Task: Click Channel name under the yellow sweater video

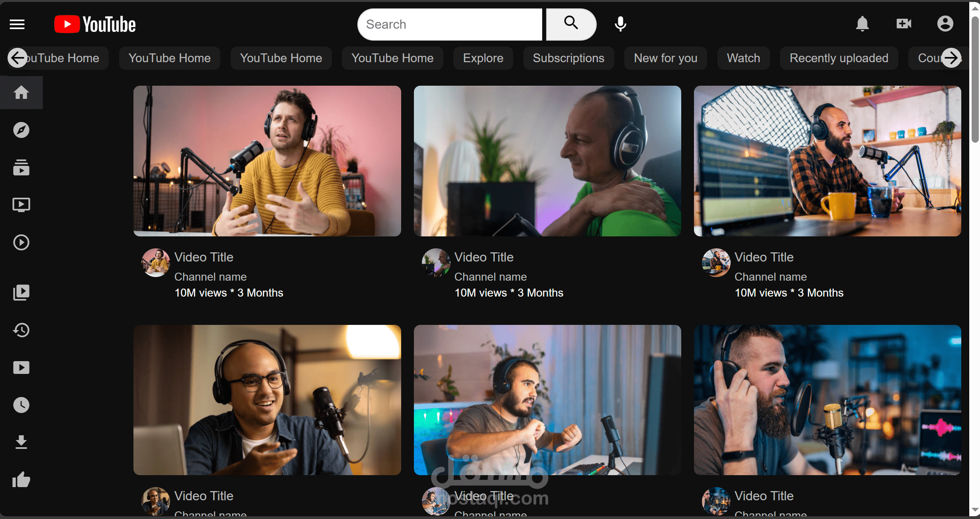Action: coord(211,277)
